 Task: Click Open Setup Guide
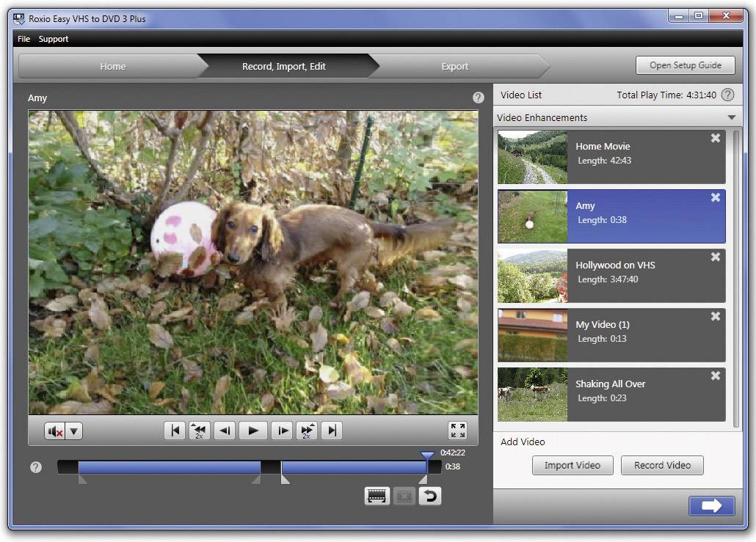pyautogui.click(x=685, y=65)
